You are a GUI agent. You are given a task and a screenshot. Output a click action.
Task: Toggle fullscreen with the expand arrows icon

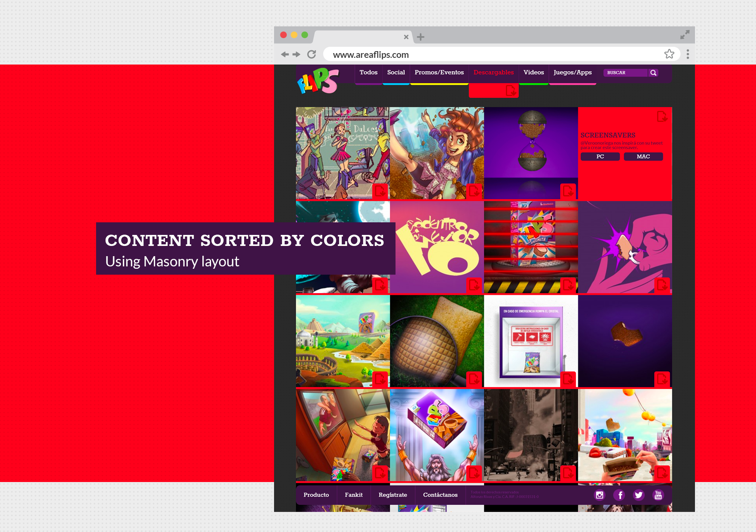[685, 35]
